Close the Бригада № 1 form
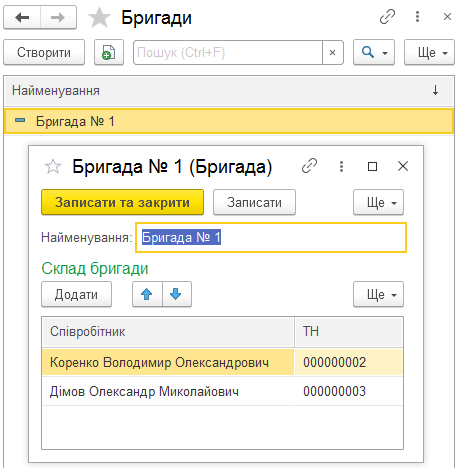This screenshot has width=457, height=468. (403, 166)
